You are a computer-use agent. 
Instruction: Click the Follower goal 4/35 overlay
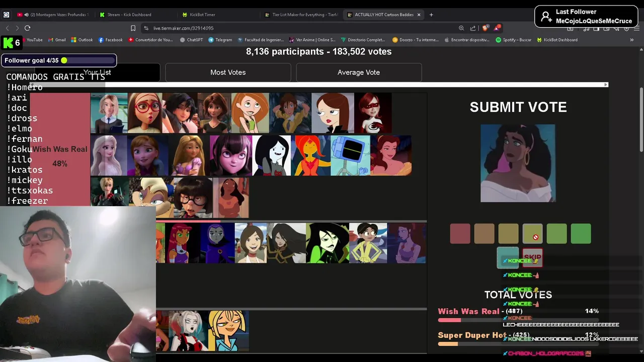click(59, 60)
